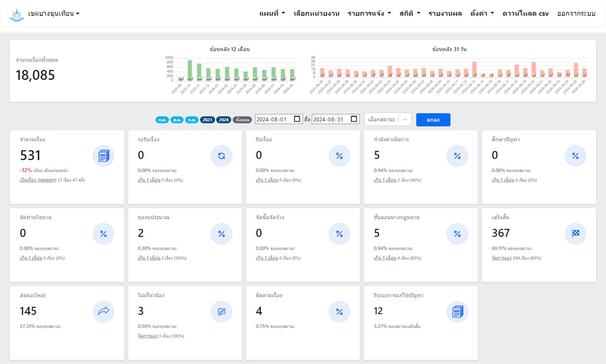Screen dimensions: 606x364
Task: Click the checkered flag icon in เสร็จสิ้น card
Action: pos(575,234)
